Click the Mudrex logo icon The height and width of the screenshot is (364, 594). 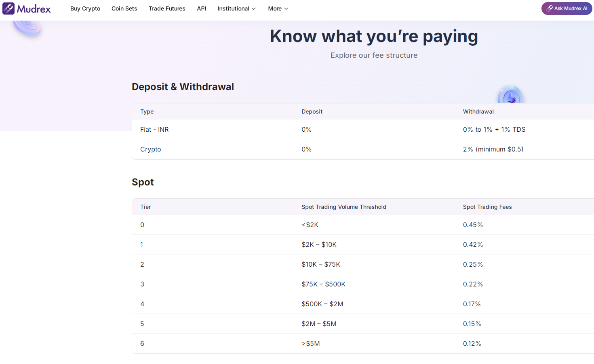pyautogui.click(x=8, y=8)
